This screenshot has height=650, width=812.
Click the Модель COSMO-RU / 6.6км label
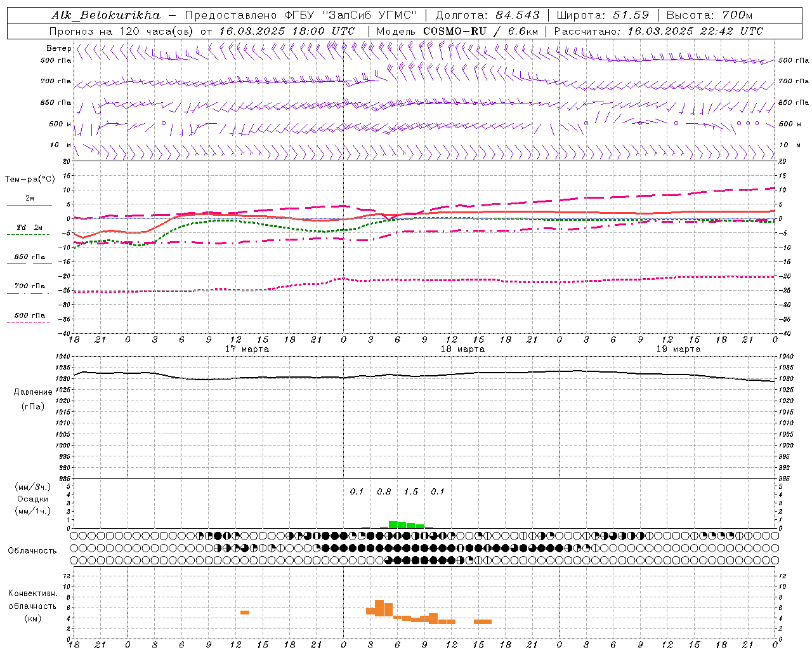457,31
